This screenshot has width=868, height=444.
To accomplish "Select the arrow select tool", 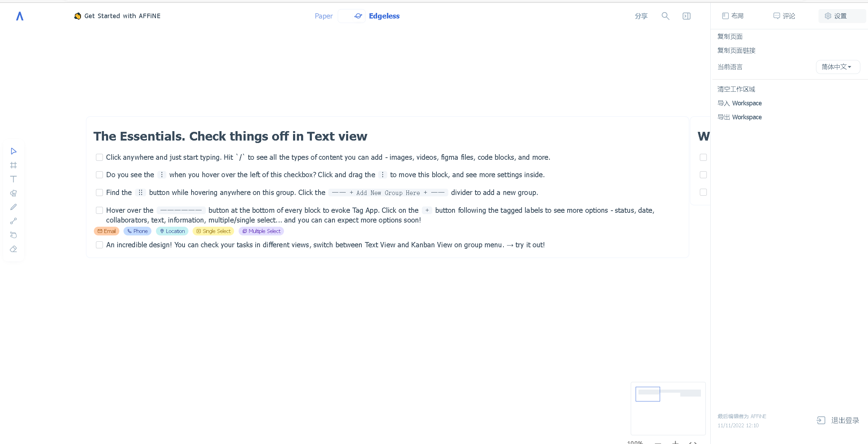I will coord(14,151).
